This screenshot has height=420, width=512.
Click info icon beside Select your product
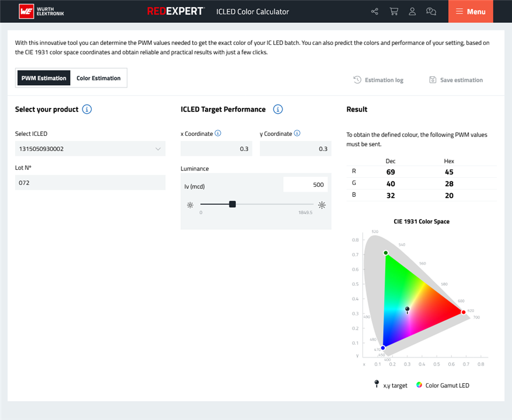pos(87,109)
